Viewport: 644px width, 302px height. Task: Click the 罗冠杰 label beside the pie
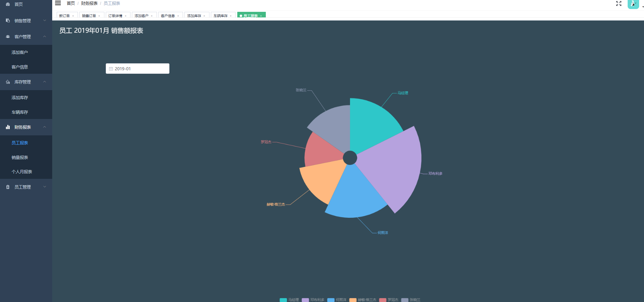coord(266,142)
